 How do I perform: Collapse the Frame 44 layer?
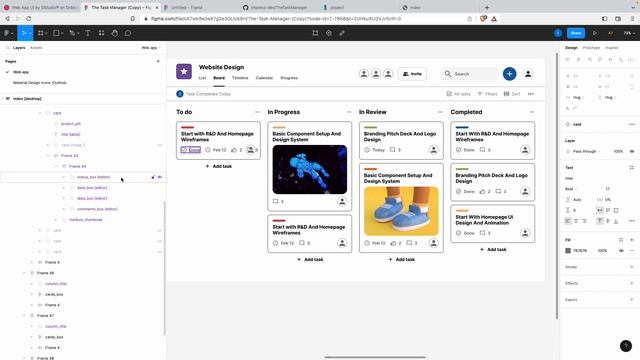point(56,167)
